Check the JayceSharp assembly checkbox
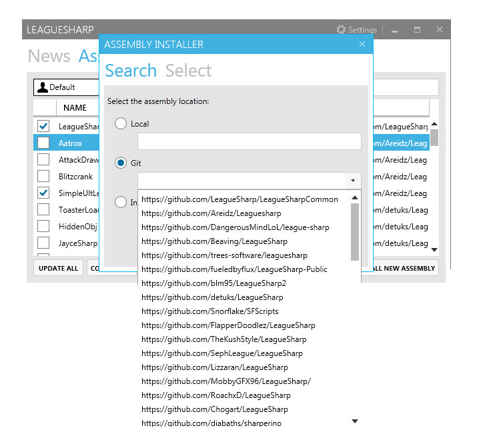The image size is (481, 448). 43,243
